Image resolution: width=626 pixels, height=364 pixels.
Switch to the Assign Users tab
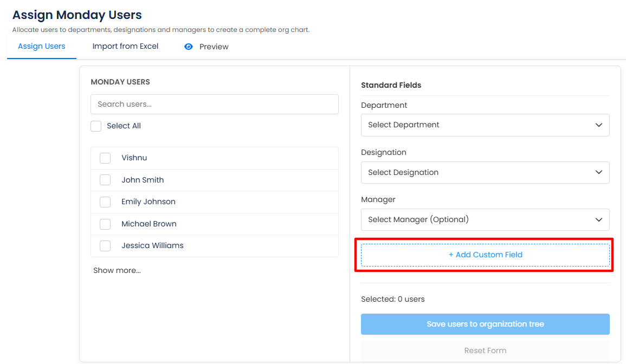tap(42, 46)
